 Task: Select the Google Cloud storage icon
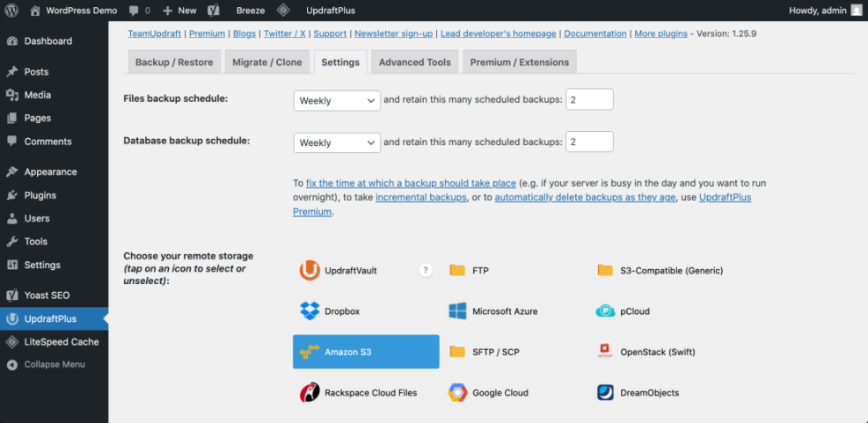click(x=457, y=392)
